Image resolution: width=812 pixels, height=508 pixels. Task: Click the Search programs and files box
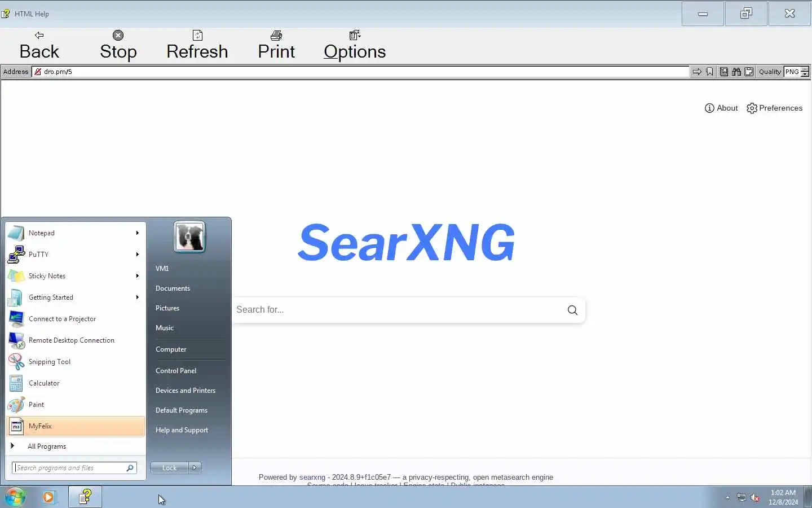coord(74,468)
